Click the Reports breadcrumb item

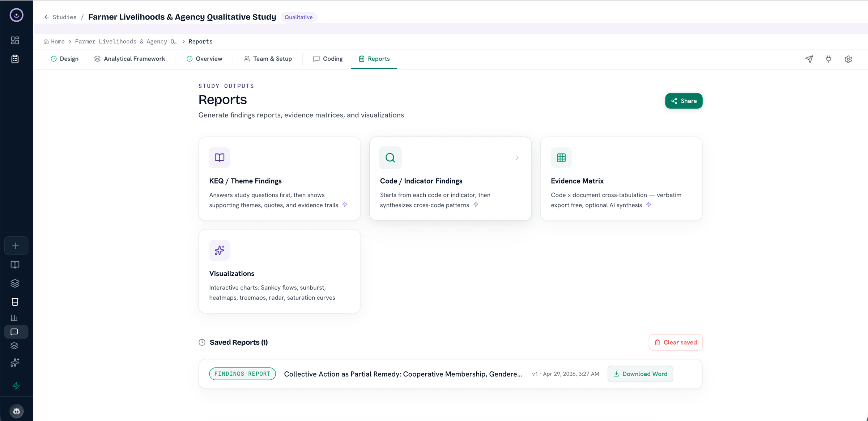(x=200, y=42)
